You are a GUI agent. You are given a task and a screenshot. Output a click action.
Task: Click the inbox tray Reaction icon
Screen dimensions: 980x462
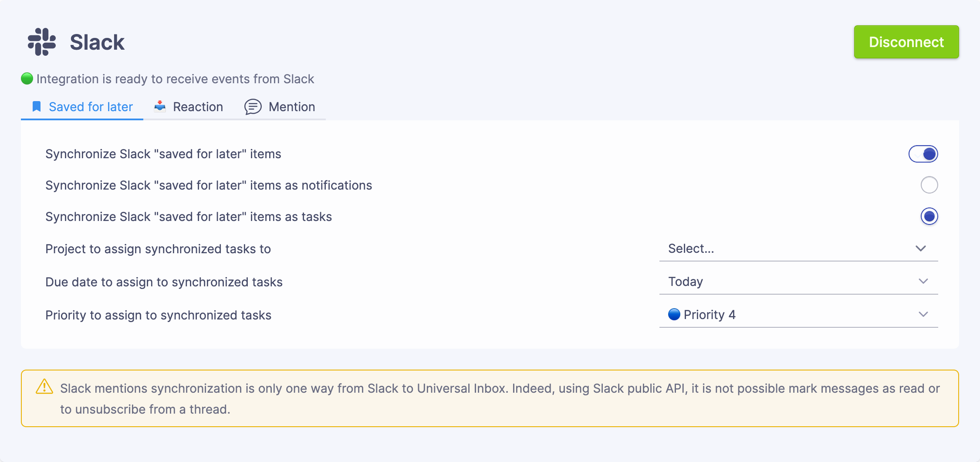click(160, 106)
